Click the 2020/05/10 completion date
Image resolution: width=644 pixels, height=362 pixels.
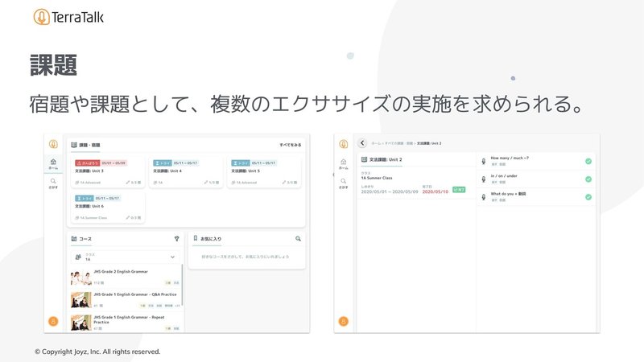pos(435,191)
